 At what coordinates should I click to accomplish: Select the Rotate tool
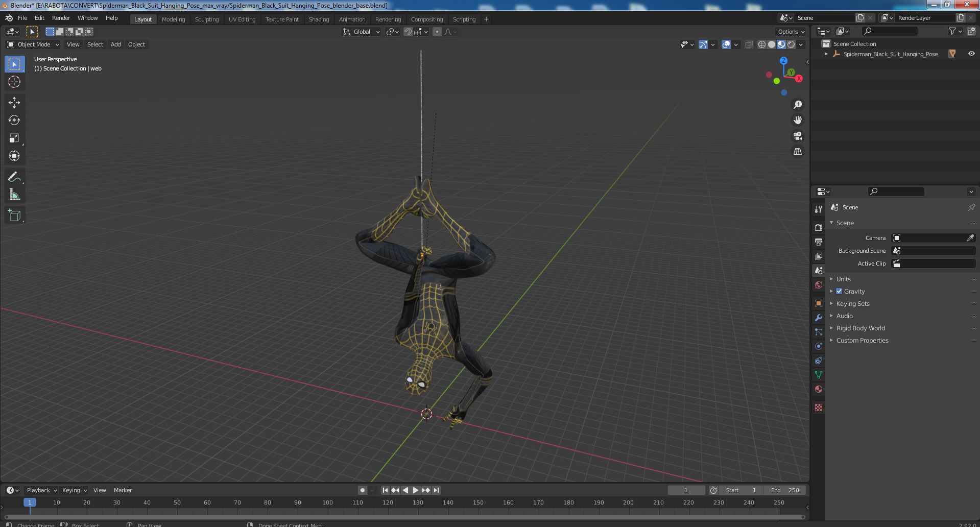point(14,121)
